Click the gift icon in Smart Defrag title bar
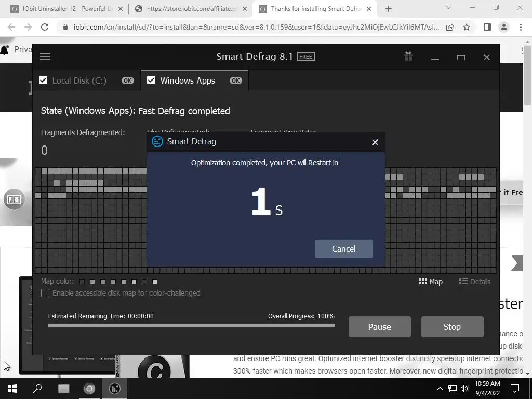The image size is (532, 399). coord(408,56)
